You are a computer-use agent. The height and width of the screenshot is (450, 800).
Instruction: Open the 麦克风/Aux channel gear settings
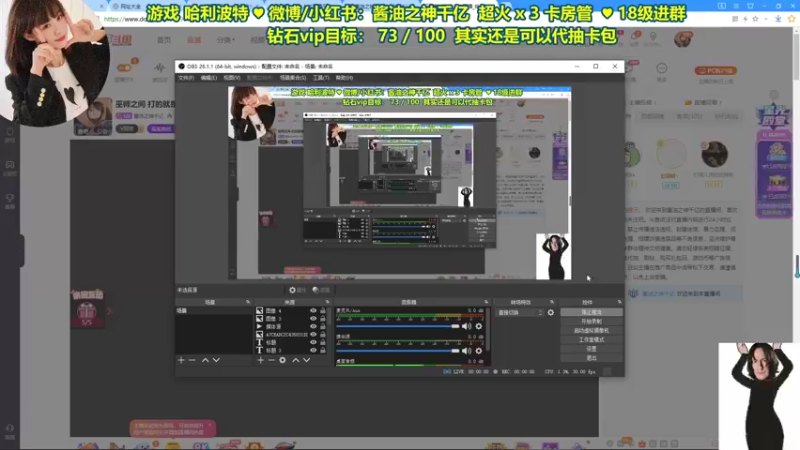pos(479,326)
